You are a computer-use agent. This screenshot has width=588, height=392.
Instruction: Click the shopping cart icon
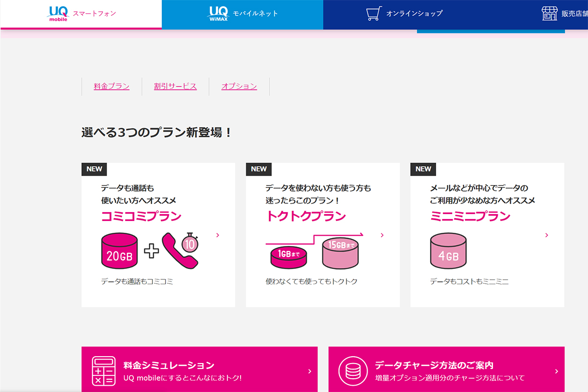point(373,14)
